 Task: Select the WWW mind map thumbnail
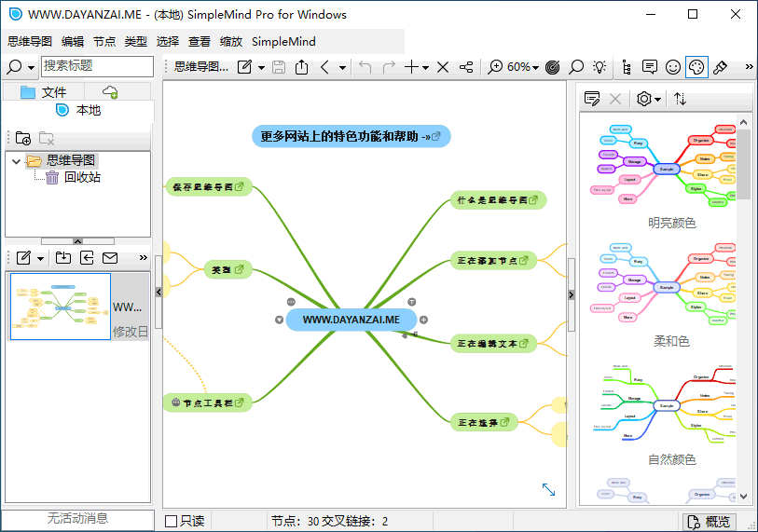61,307
